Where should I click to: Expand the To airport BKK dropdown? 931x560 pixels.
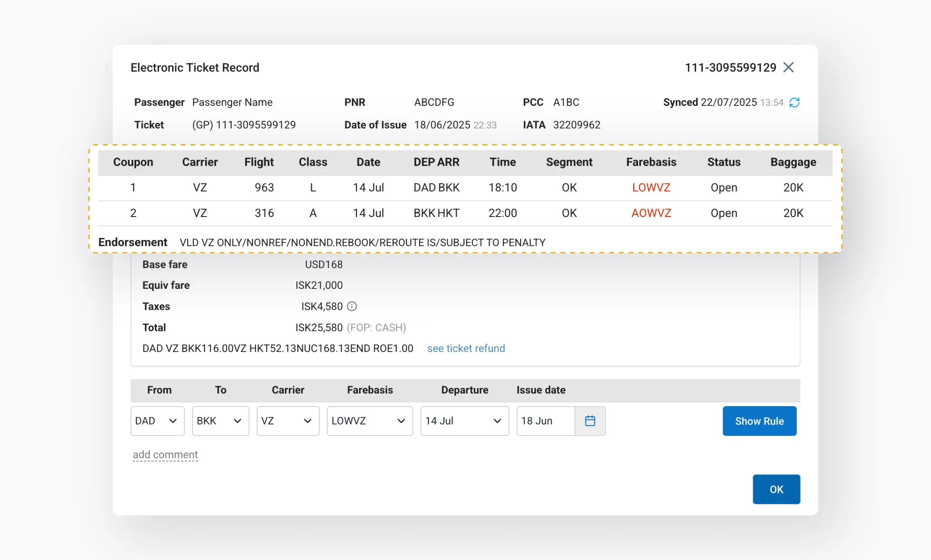(220, 421)
